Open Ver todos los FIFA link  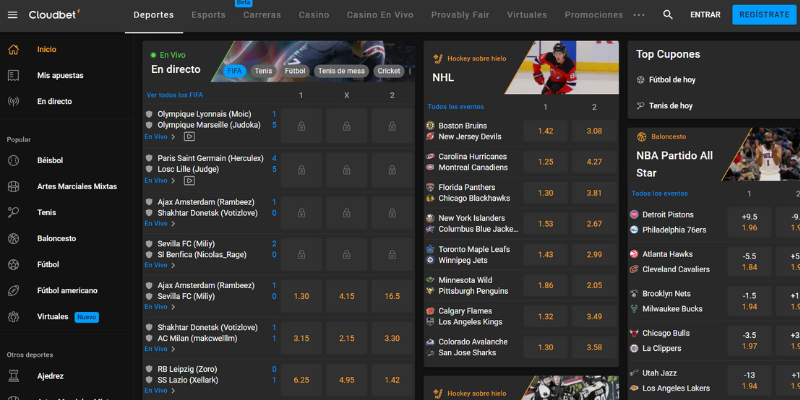click(x=174, y=95)
